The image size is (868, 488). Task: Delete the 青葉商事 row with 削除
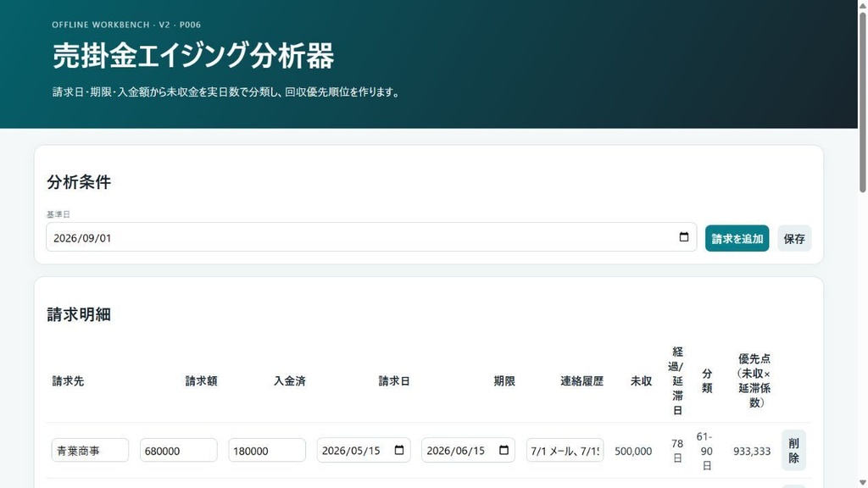[x=793, y=451]
